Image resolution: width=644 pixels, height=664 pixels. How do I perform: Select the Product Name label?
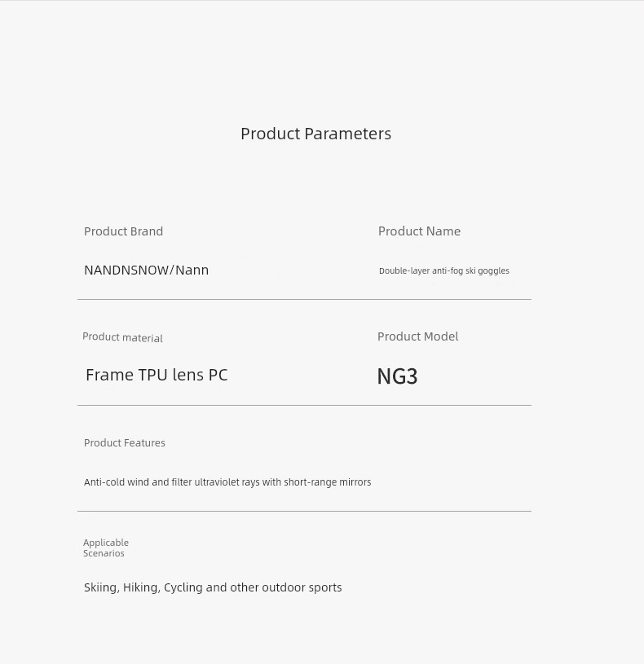click(x=419, y=231)
